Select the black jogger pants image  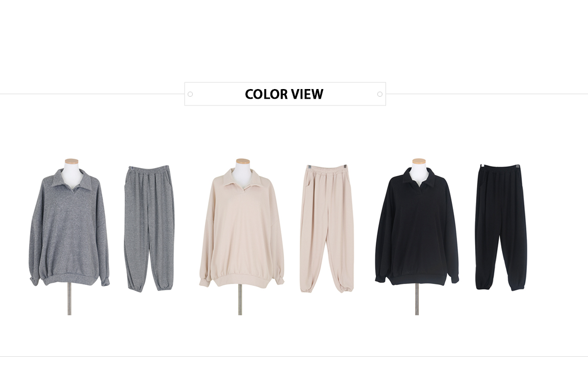pos(502,227)
